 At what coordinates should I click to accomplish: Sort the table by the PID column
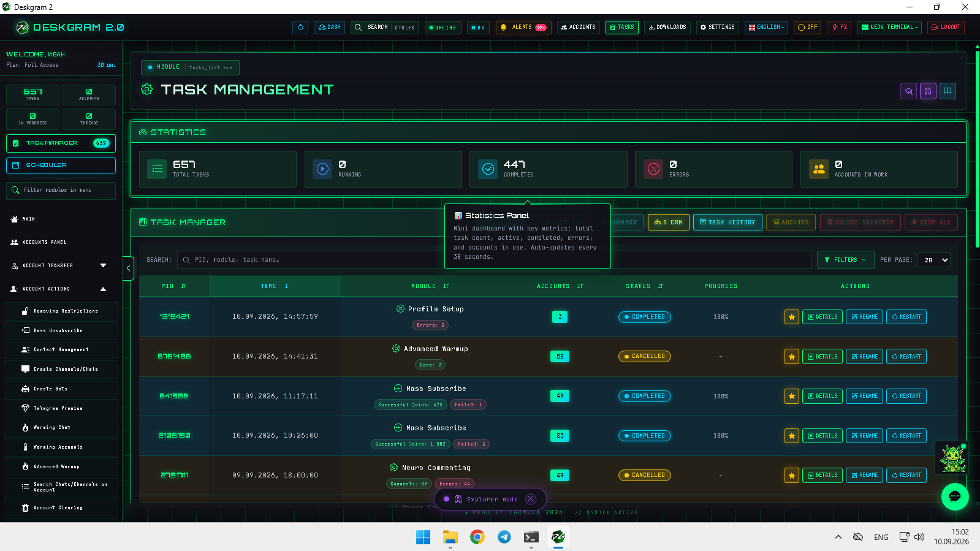(174, 286)
